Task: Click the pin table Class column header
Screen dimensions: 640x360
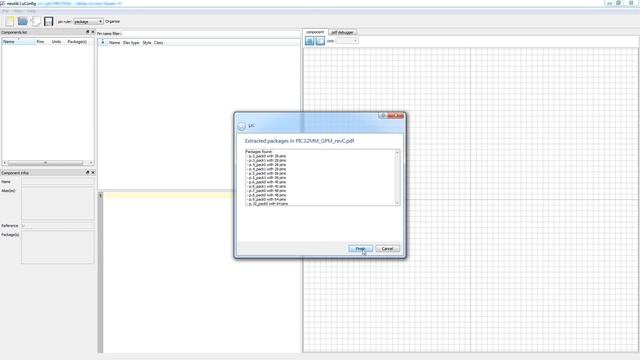Action: [158, 42]
